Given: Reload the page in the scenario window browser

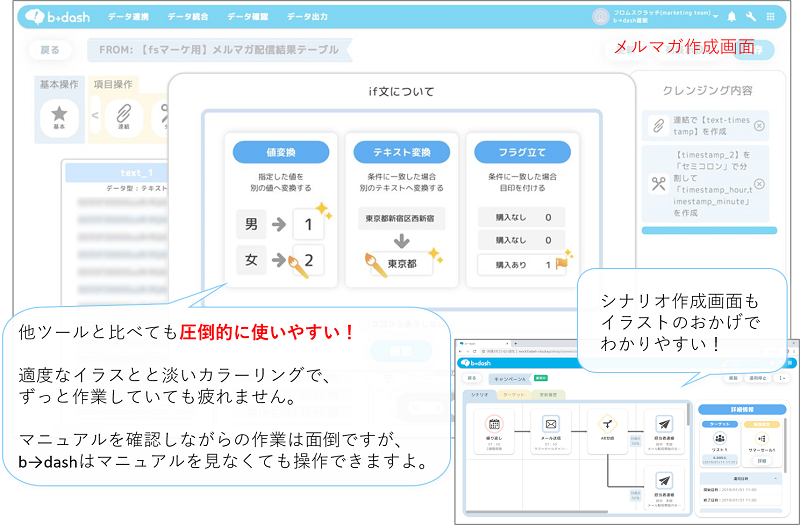Looking at the screenshot, I should coord(476,352).
